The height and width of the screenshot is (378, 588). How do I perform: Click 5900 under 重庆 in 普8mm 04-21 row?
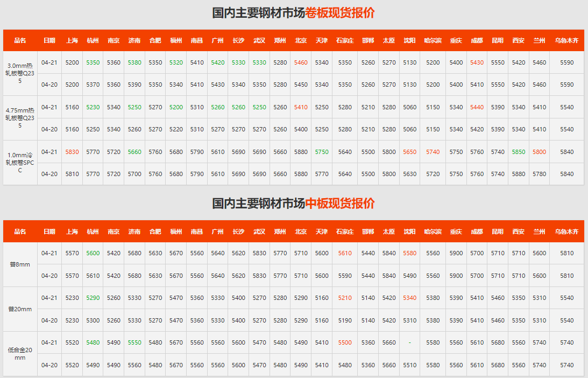point(456,253)
